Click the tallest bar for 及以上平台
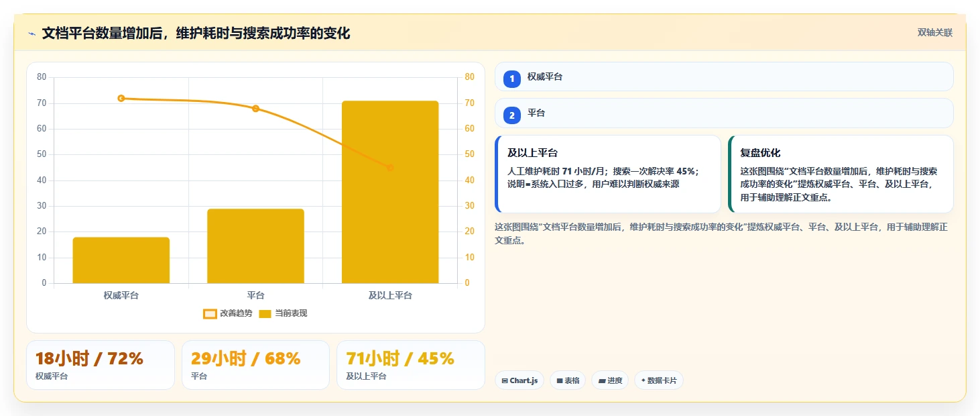Screen dimensions: 980x416 (390, 192)
